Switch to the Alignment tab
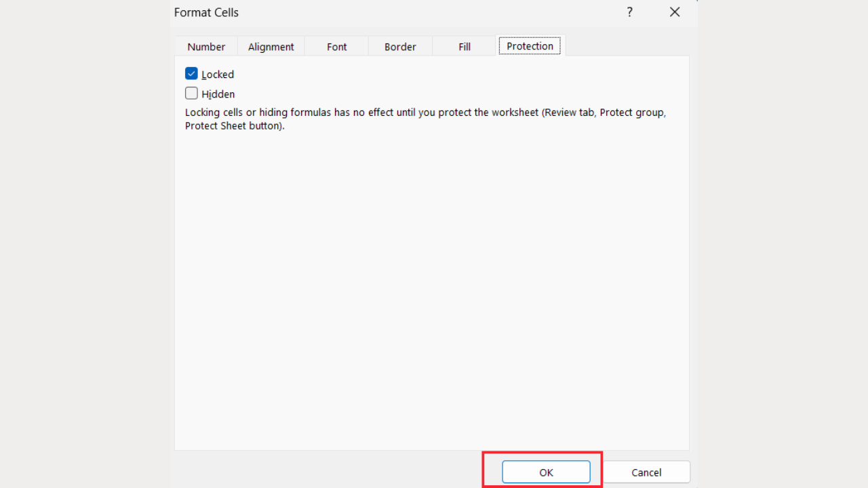Image resolution: width=868 pixels, height=488 pixels. pyautogui.click(x=271, y=47)
